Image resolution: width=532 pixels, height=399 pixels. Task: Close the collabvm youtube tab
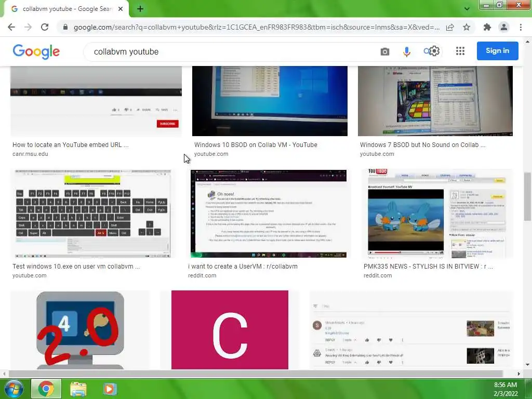[121, 9]
